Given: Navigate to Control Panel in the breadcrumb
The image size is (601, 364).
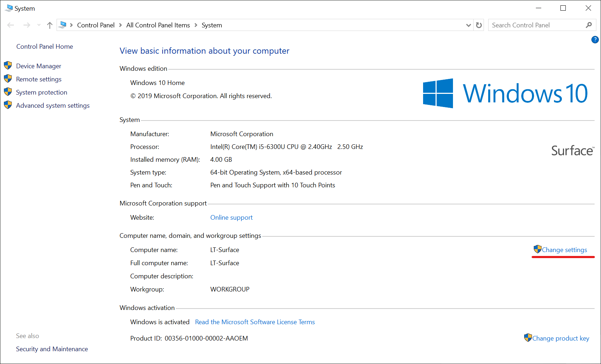Looking at the screenshot, I should (x=95, y=25).
